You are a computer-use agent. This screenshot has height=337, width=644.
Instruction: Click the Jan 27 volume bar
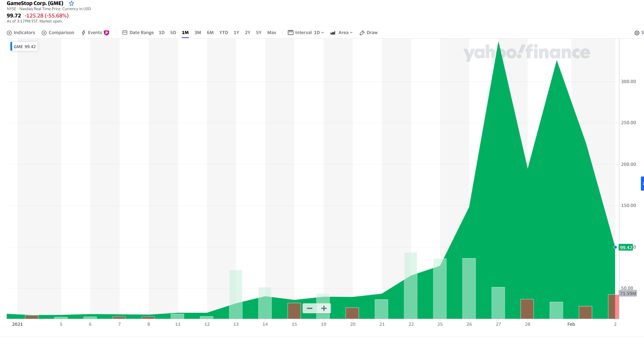point(498,303)
